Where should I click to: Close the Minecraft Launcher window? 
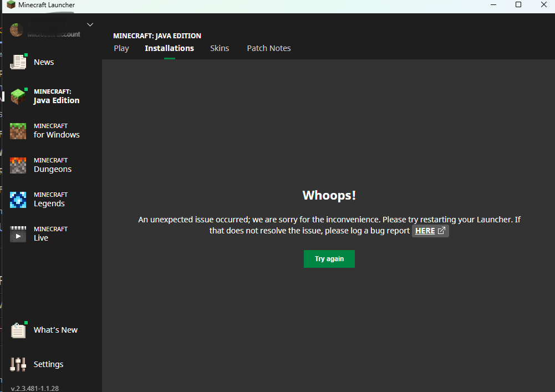[544, 4]
